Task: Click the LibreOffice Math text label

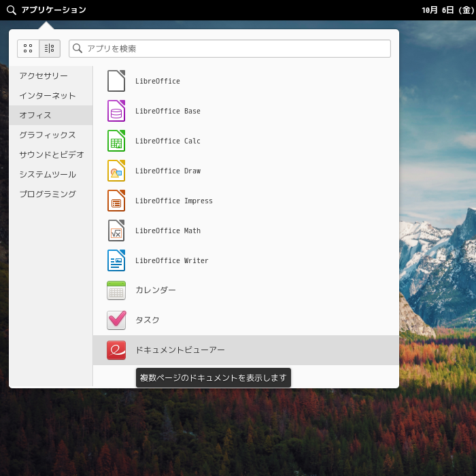Action: (168, 231)
